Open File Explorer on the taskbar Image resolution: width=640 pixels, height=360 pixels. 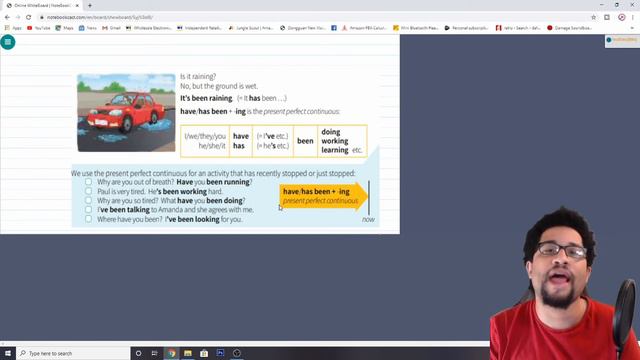click(188, 353)
